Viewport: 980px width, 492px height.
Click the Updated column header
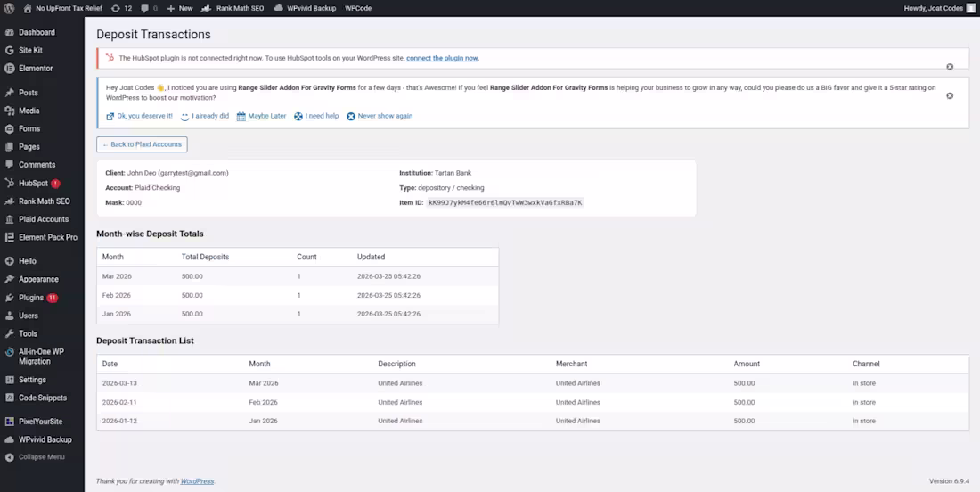tap(371, 257)
